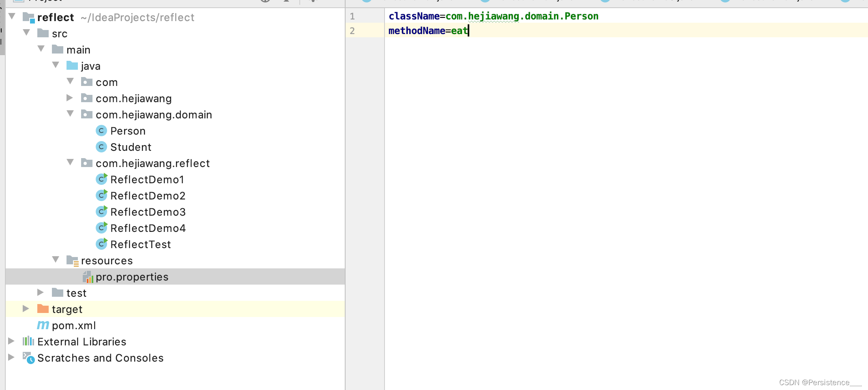Collapse the src folder arrow

[26, 32]
